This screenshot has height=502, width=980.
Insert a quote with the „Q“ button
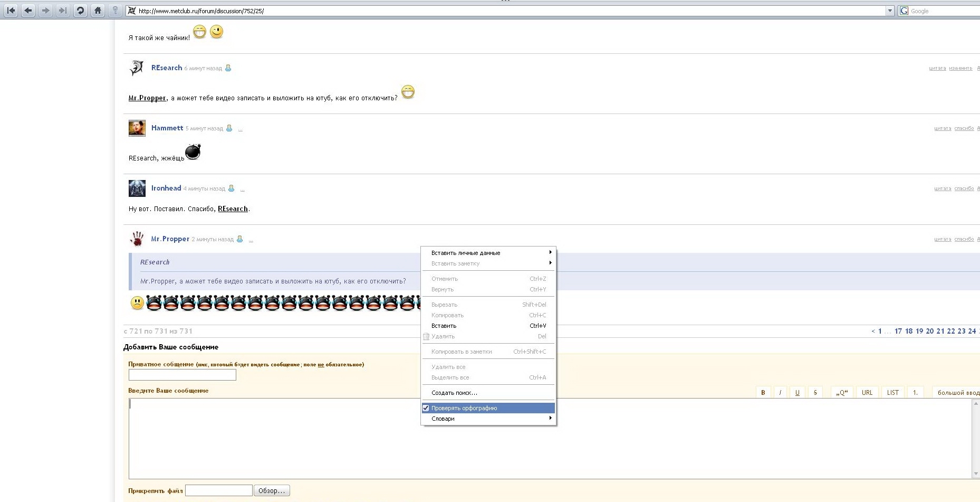tap(841, 393)
